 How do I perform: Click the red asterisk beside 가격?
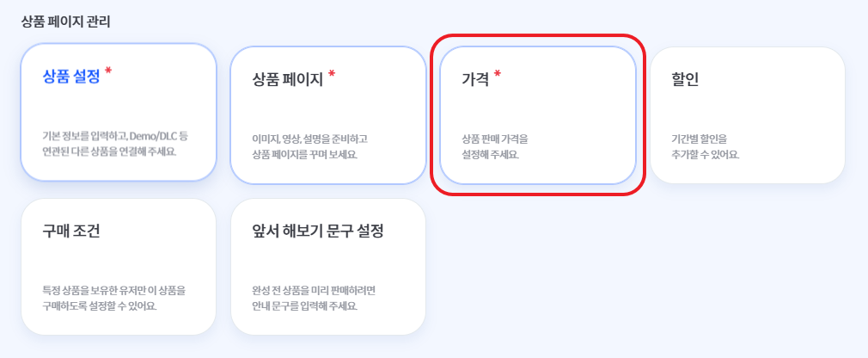[497, 74]
